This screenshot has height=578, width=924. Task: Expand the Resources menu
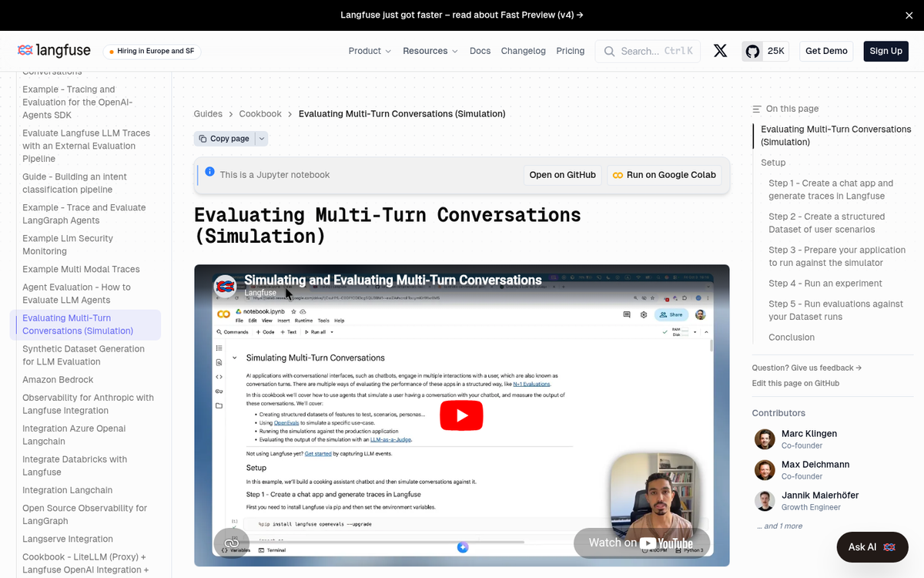430,51
